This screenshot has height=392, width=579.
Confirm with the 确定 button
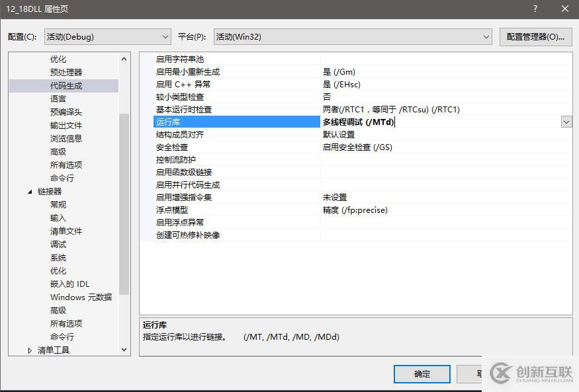tap(422, 374)
